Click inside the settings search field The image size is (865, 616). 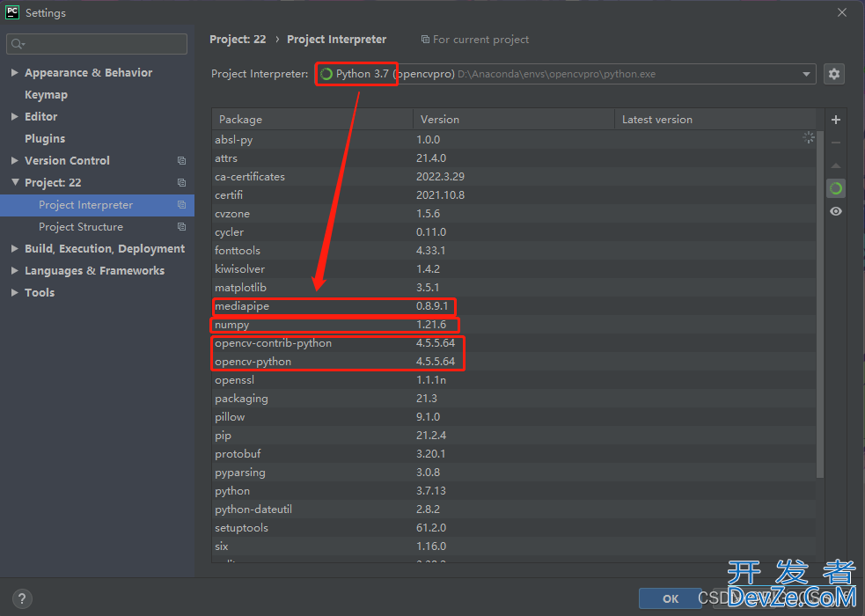pyautogui.click(x=97, y=44)
